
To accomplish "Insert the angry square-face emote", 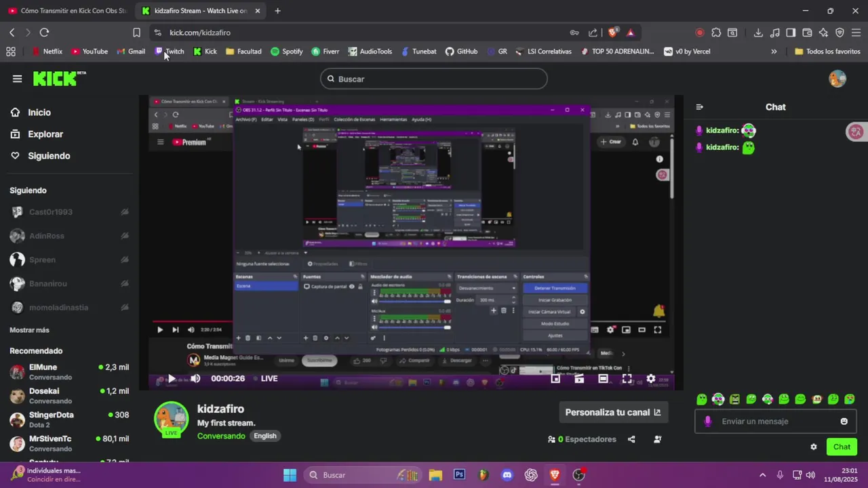I will click(734, 399).
